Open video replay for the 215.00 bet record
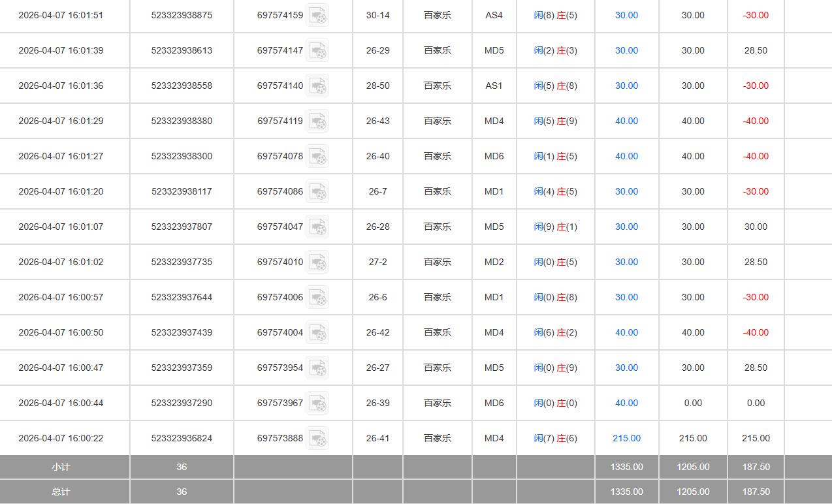 [x=318, y=438]
